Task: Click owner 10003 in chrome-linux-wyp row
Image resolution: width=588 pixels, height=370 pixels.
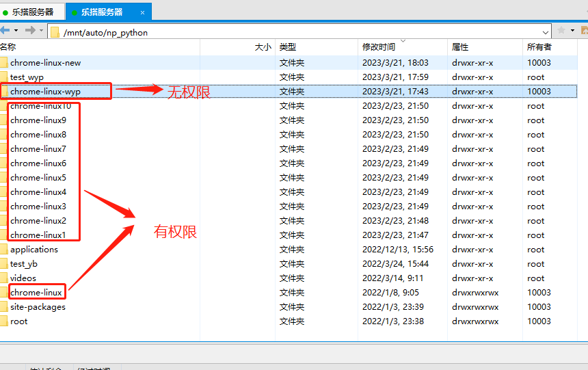Action: (x=539, y=92)
